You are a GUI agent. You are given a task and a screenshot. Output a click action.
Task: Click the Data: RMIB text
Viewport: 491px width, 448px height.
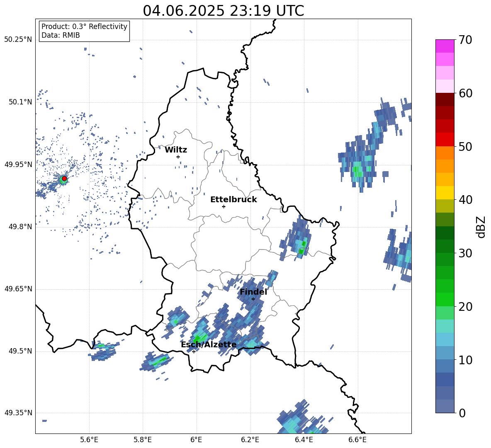tap(61, 35)
